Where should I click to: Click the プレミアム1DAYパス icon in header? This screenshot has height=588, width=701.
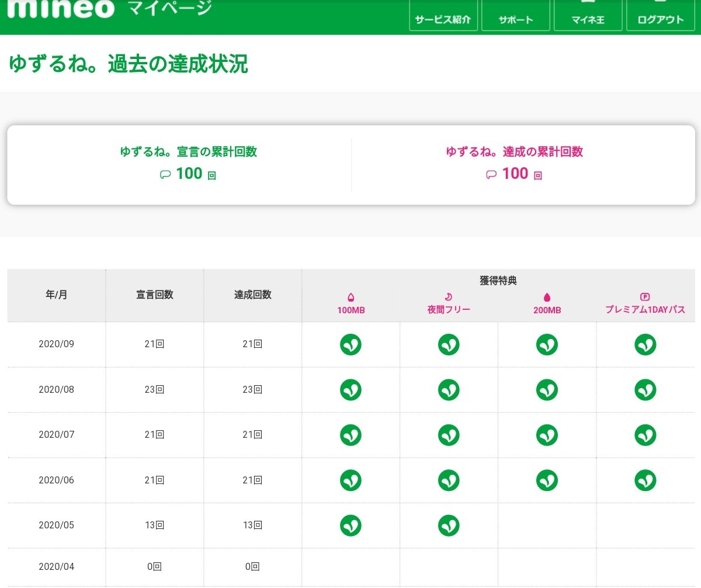[x=645, y=297]
